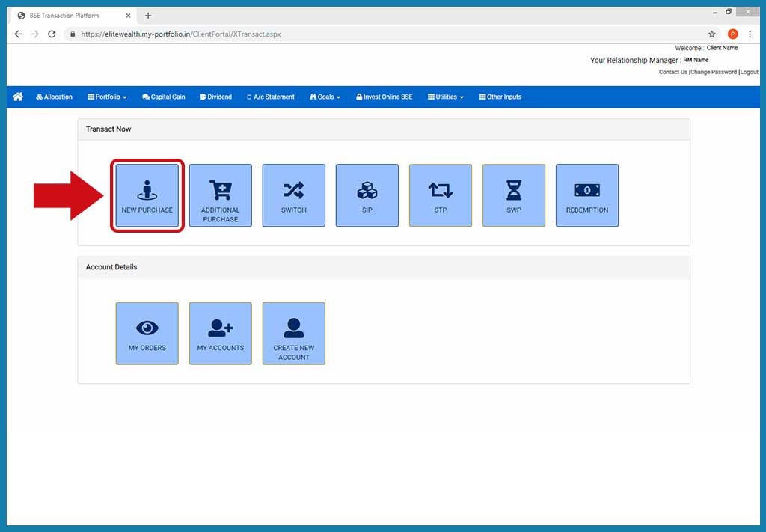Open Invest Online BSE
Viewport: 766px width, 532px height.
(384, 97)
